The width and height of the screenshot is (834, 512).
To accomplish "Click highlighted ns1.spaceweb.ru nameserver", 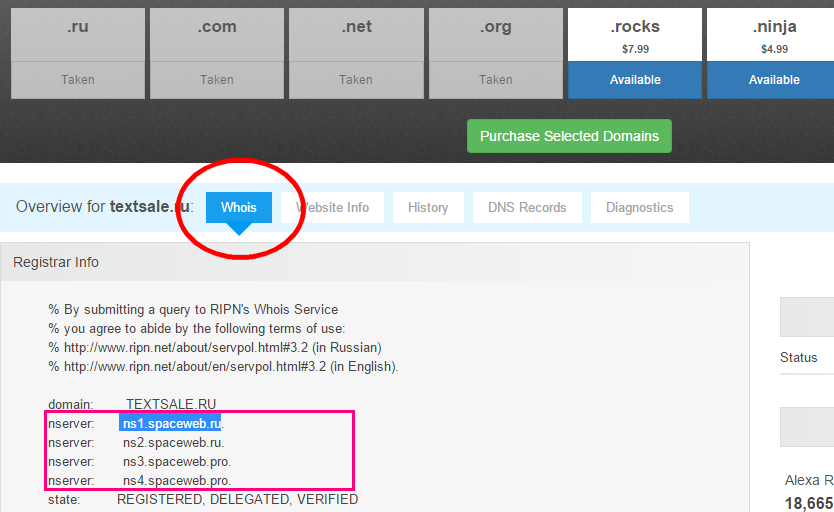I will 172,424.
